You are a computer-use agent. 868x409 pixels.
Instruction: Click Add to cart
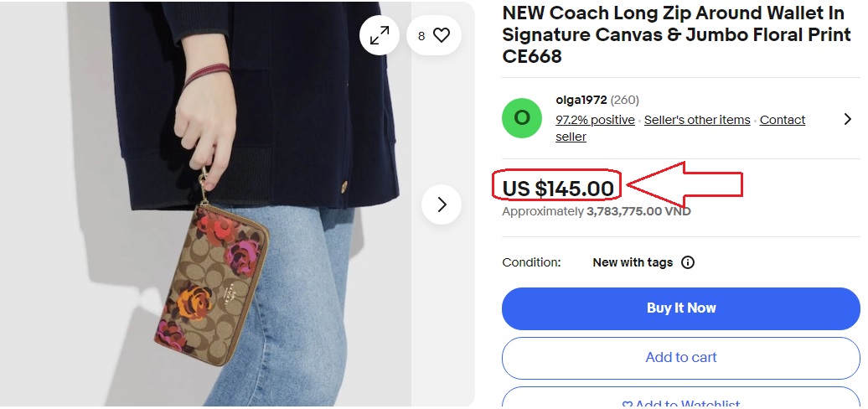(x=680, y=357)
